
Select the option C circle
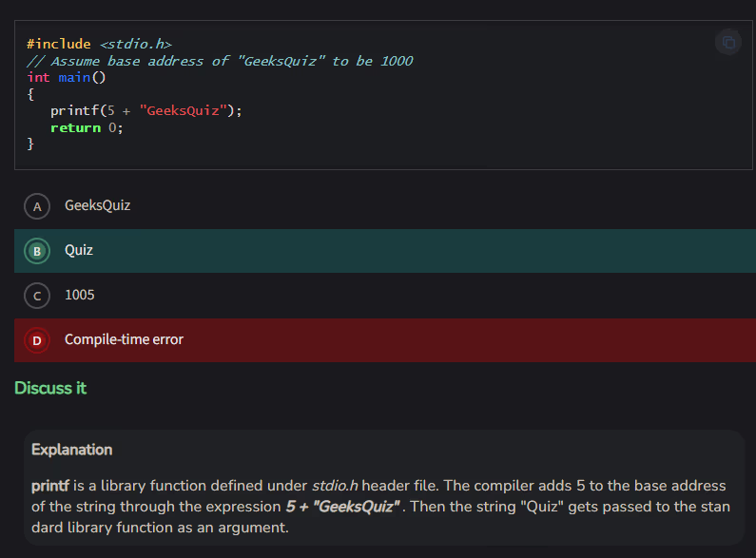(x=37, y=296)
